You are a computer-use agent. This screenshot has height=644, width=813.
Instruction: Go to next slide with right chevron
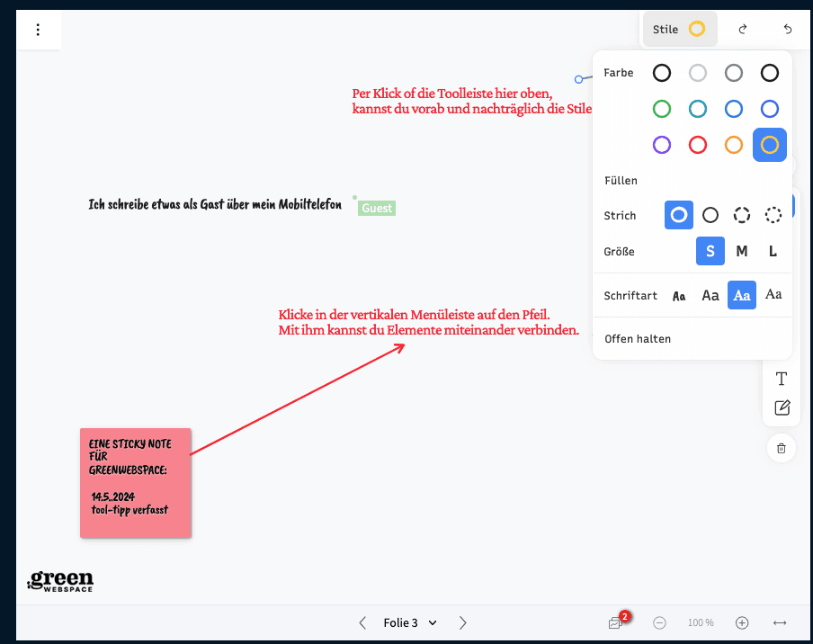click(462, 622)
